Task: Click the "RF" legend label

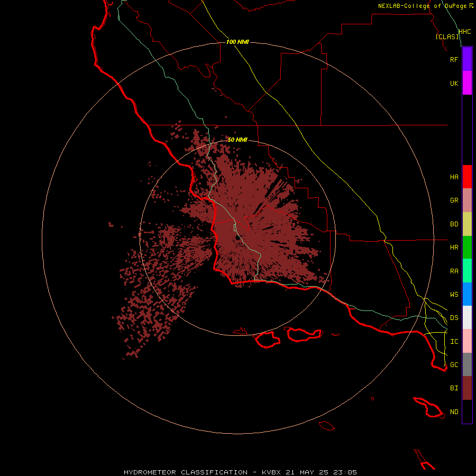Action: (454, 59)
